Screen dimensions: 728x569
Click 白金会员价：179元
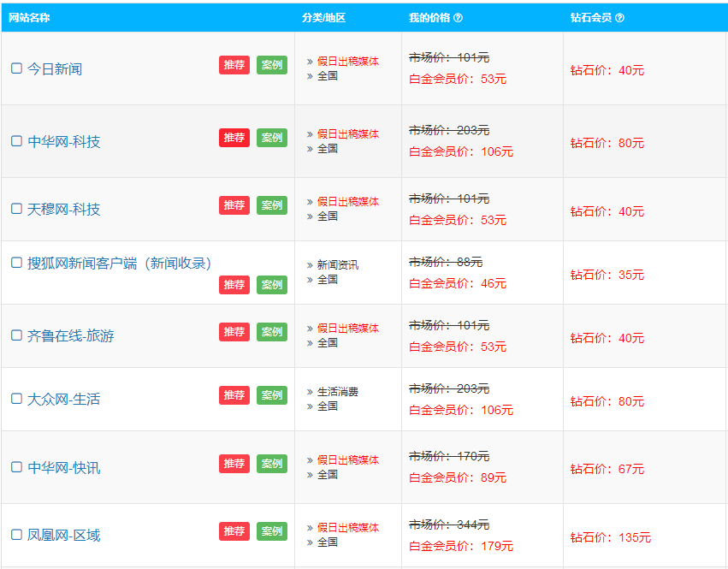pos(461,546)
